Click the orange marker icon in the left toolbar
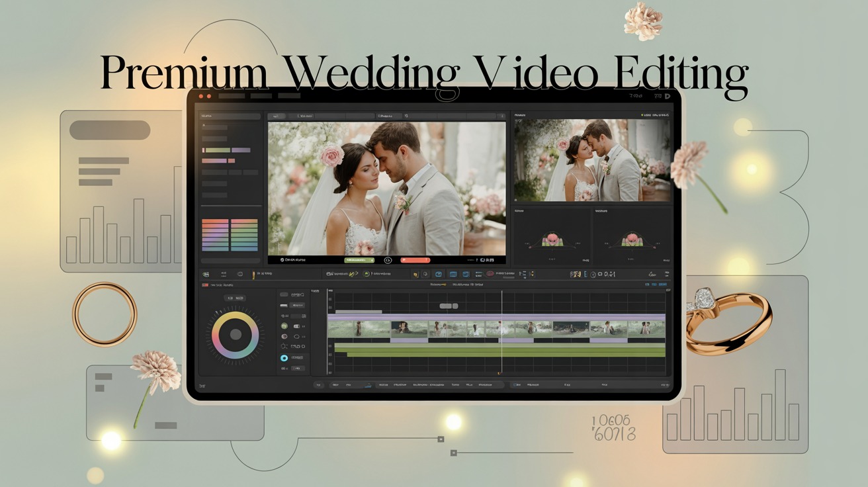The width and height of the screenshot is (868, 487). (253, 274)
